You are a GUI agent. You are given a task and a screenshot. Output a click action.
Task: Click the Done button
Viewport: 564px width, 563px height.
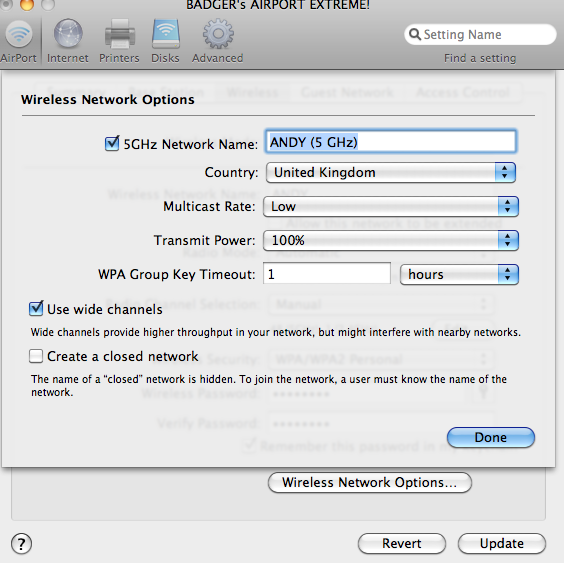(x=491, y=437)
